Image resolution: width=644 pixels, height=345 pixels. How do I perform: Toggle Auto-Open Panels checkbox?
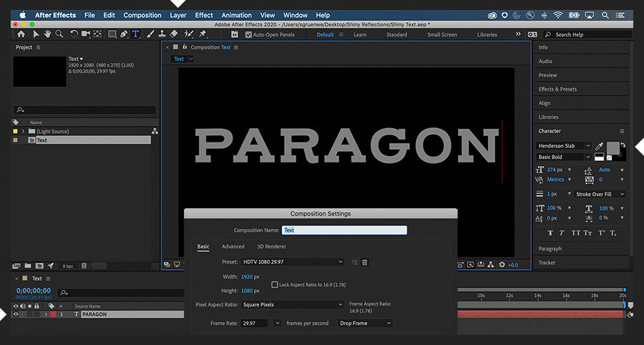coord(248,34)
